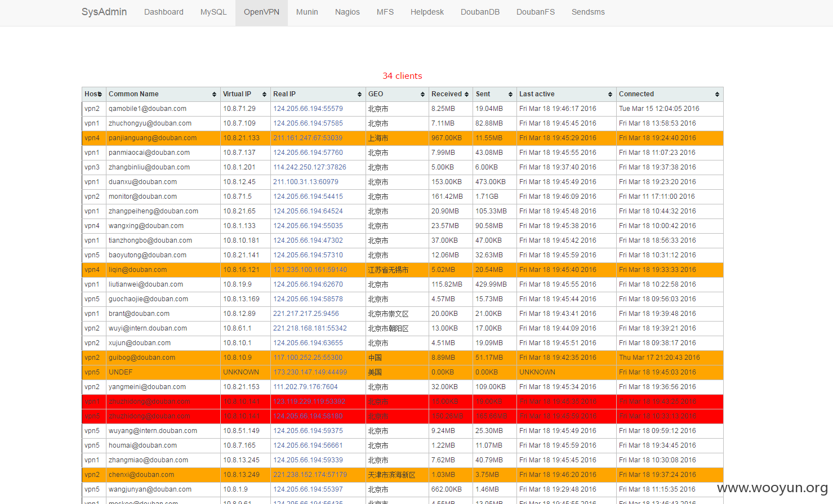Click the UNDEF common name cell
Screen dimensions: 833x504
163,372
